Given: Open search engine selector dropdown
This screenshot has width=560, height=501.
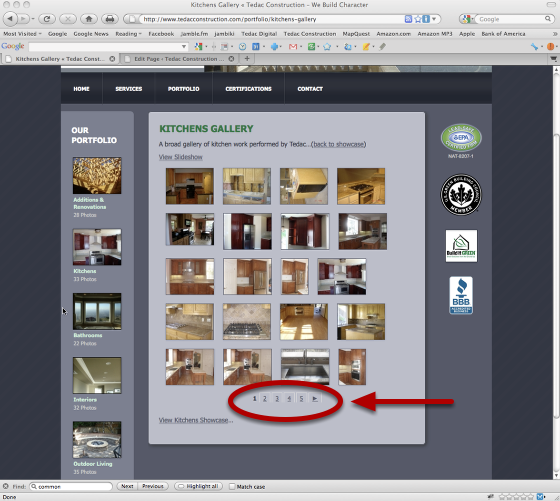Looking at the screenshot, I should point(467,19).
